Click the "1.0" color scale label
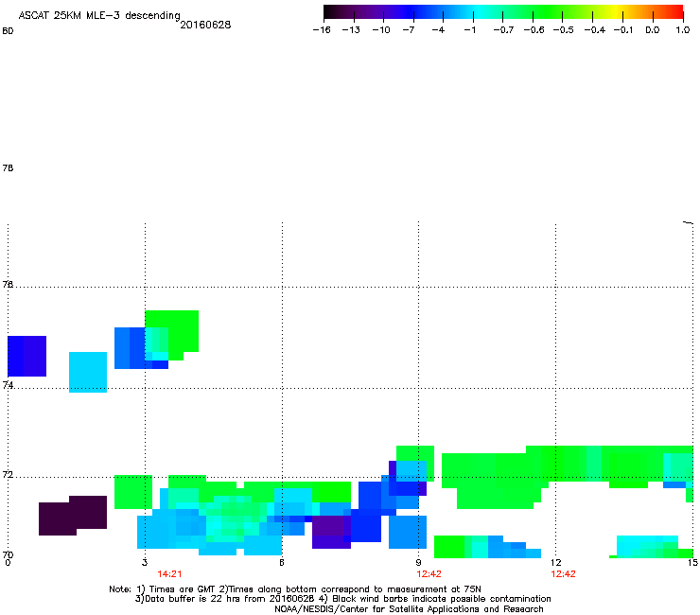This screenshot has width=700, height=615. point(683,30)
